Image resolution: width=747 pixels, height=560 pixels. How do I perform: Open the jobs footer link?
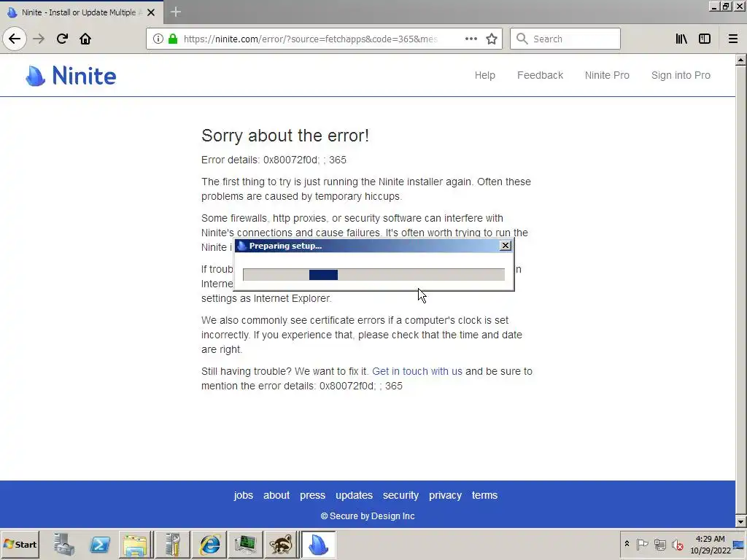tap(244, 495)
